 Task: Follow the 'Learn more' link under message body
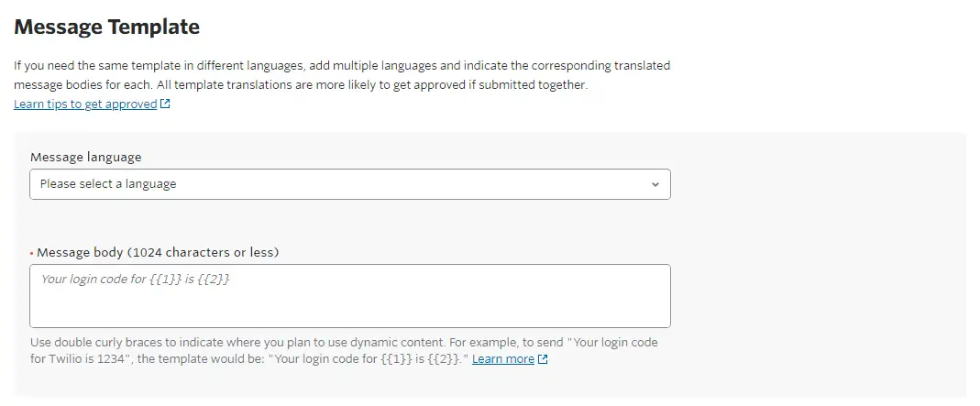pyautogui.click(x=502, y=359)
